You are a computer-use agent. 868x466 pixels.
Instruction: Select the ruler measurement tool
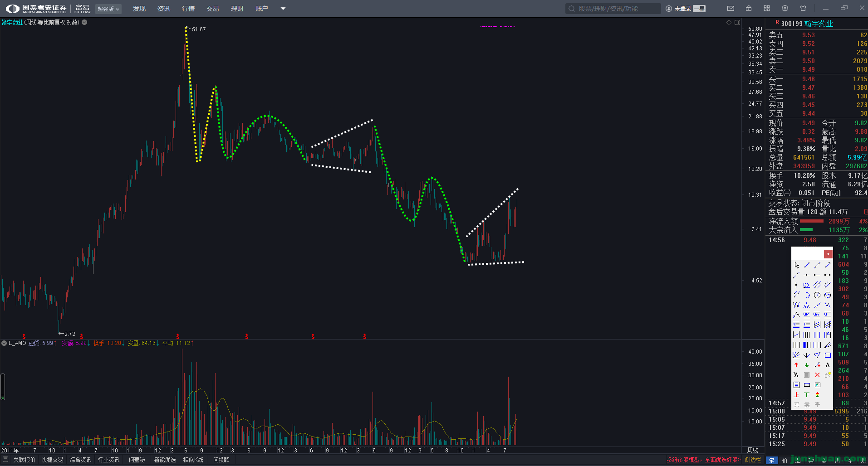(x=806, y=385)
